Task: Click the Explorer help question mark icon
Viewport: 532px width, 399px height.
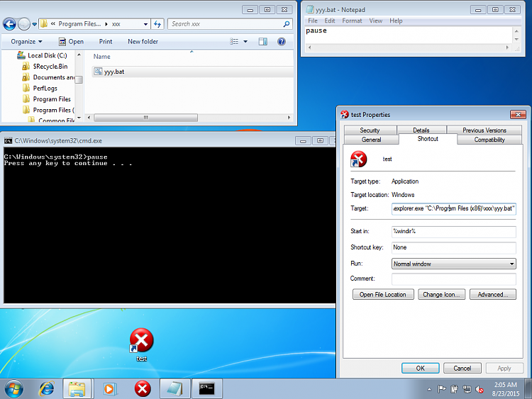Action: (x=282, y=42)
